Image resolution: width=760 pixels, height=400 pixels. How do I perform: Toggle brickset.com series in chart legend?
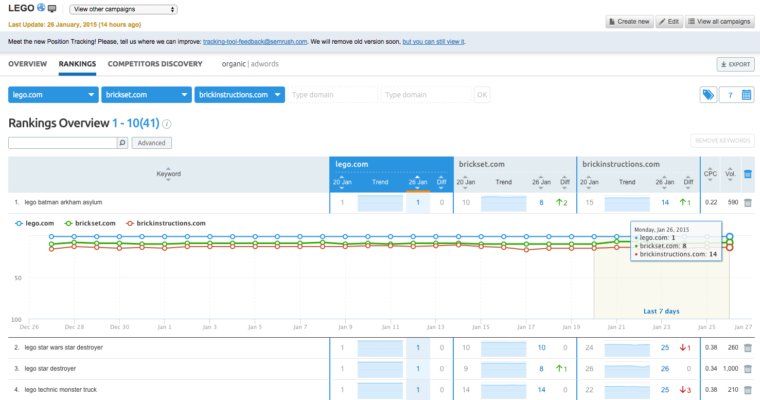tap(90, 223)
